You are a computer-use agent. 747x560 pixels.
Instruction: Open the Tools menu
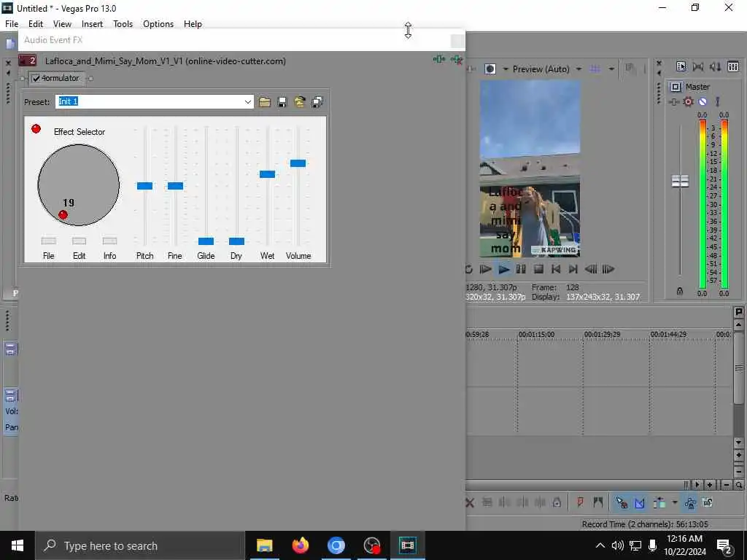click(123, 24)
